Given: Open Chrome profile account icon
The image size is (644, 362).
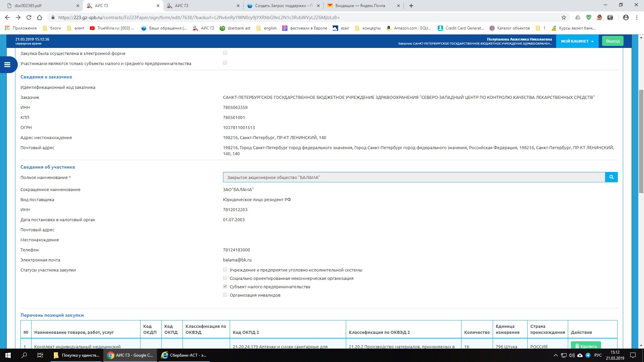Looking at the screenshot, I should coord(626,17).
